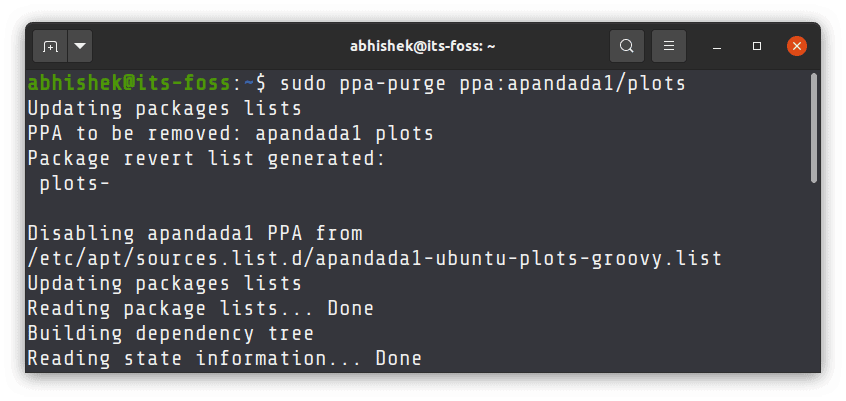Image resolution: width=846 pixels, height=401 pixels.
Task: Click the Disabling apandada1 PPA from line
Action: tap(195, 234)
